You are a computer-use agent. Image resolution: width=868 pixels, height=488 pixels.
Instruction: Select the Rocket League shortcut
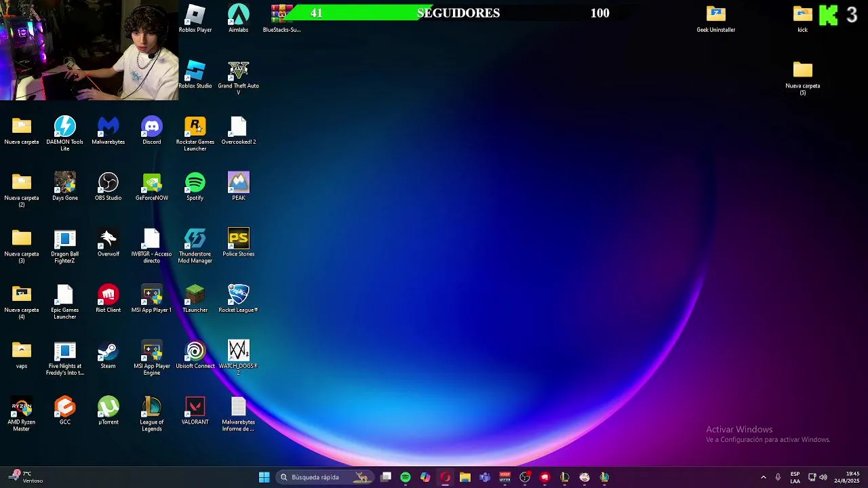coord(238,300)
